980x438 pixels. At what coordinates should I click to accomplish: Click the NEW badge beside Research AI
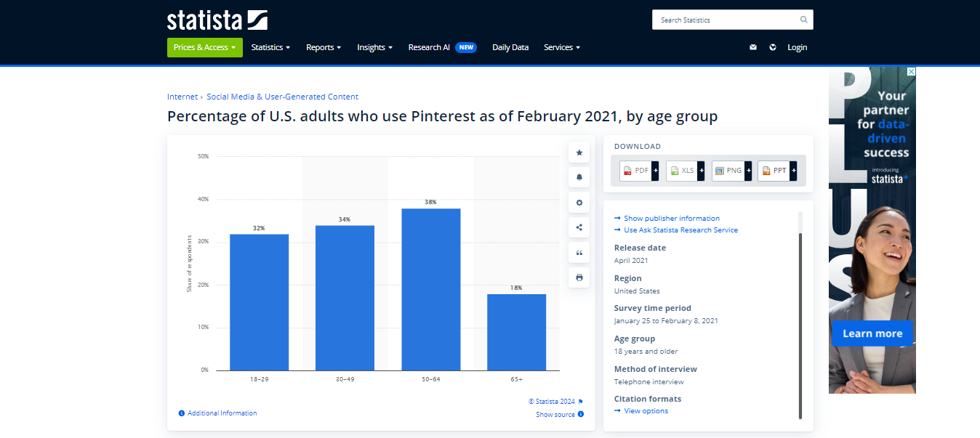click(466, 47)
